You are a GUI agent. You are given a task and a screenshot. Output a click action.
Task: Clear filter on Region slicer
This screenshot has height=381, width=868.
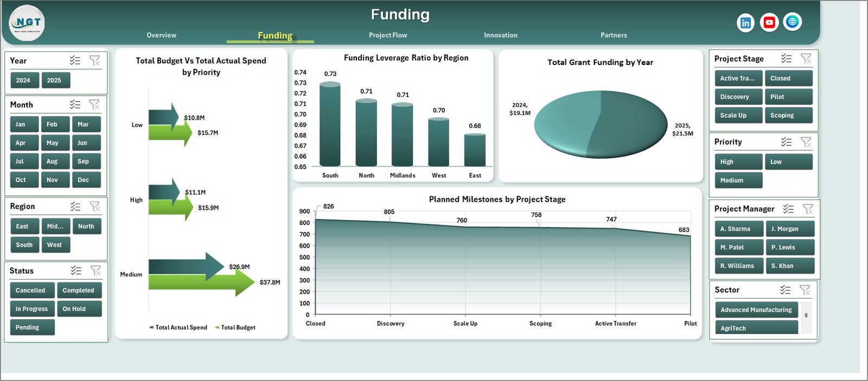(95, 206)
